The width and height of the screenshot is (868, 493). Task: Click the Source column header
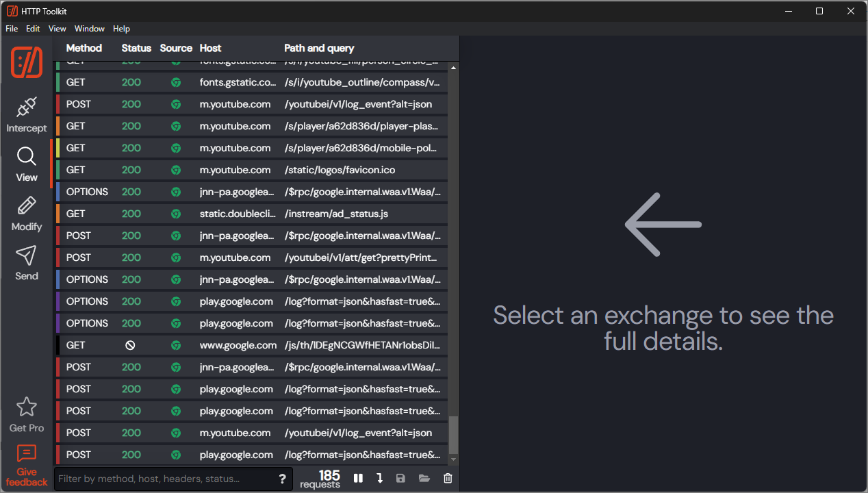pyautogui.click(x=176, y=48)
